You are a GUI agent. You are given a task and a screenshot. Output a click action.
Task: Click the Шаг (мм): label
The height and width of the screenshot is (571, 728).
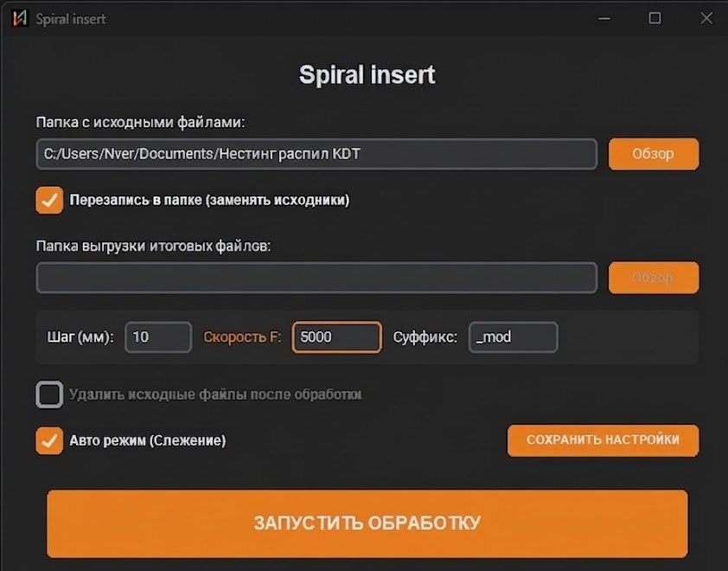[80, 337]
